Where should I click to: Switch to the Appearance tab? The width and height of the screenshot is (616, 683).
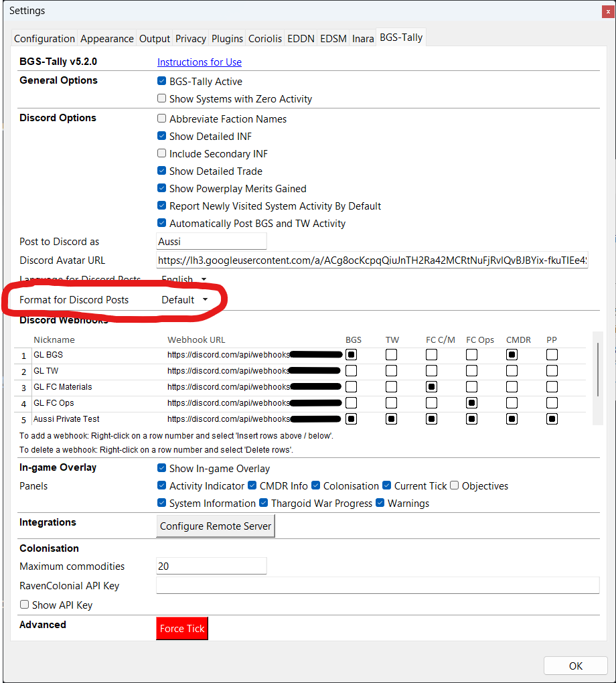point(106,39)
